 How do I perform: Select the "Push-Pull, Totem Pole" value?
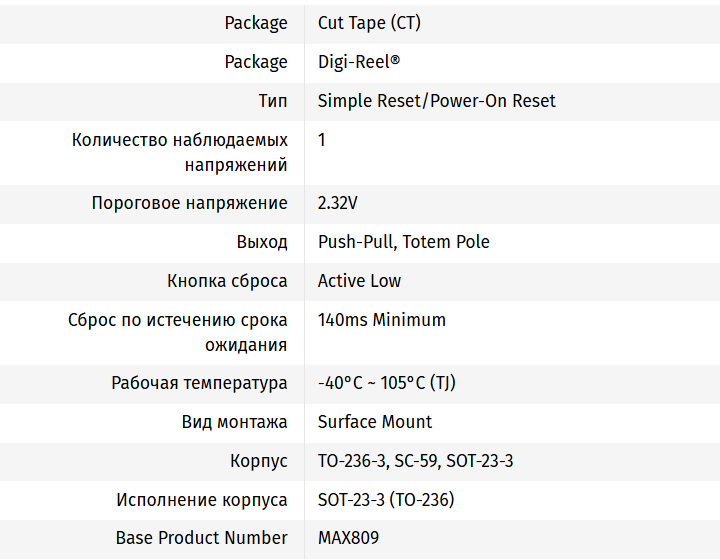click(x=403, y=242)
